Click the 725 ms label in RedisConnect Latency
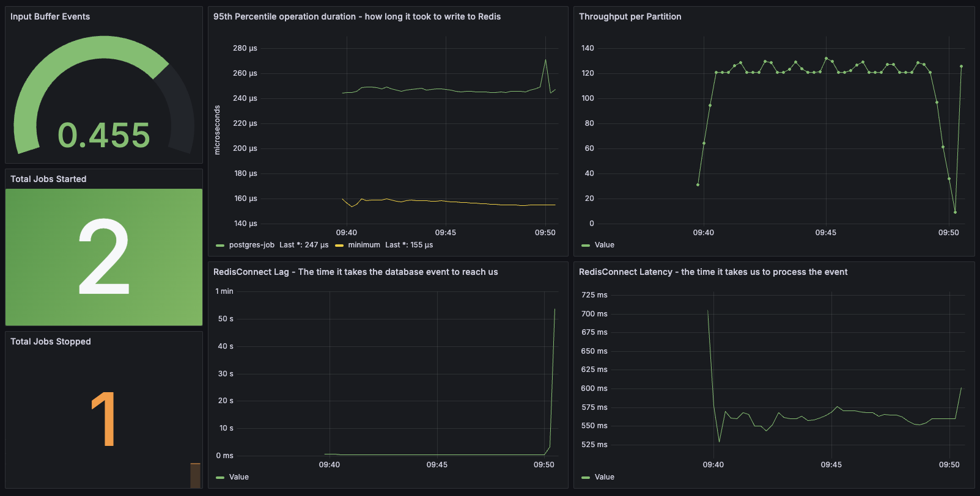This screenshot has width=980, height=496. point(594,295)
